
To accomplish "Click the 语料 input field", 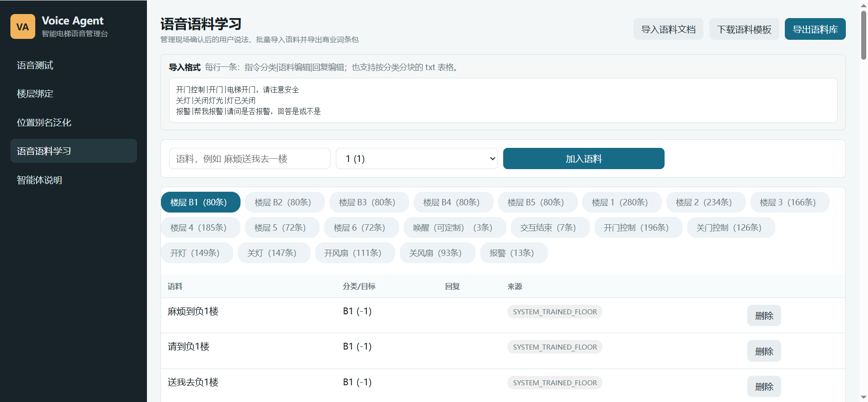I will pyautogui.click(x=250, y=159).
